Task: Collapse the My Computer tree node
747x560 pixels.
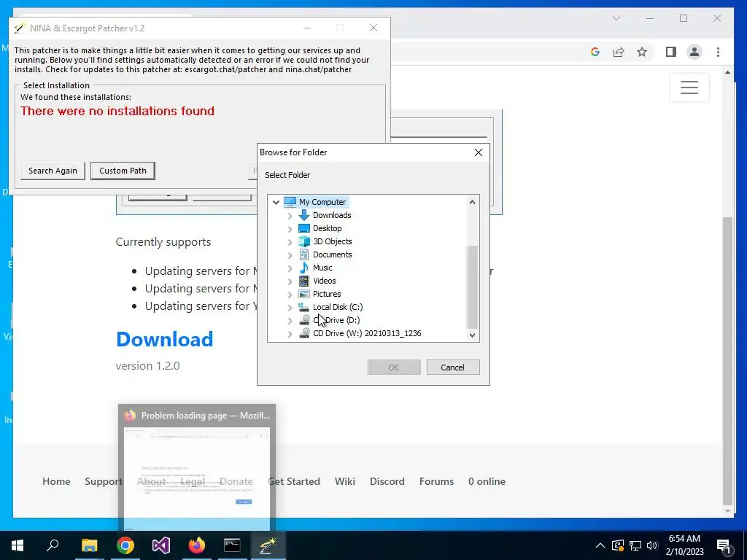Action: tap(276, 202)
